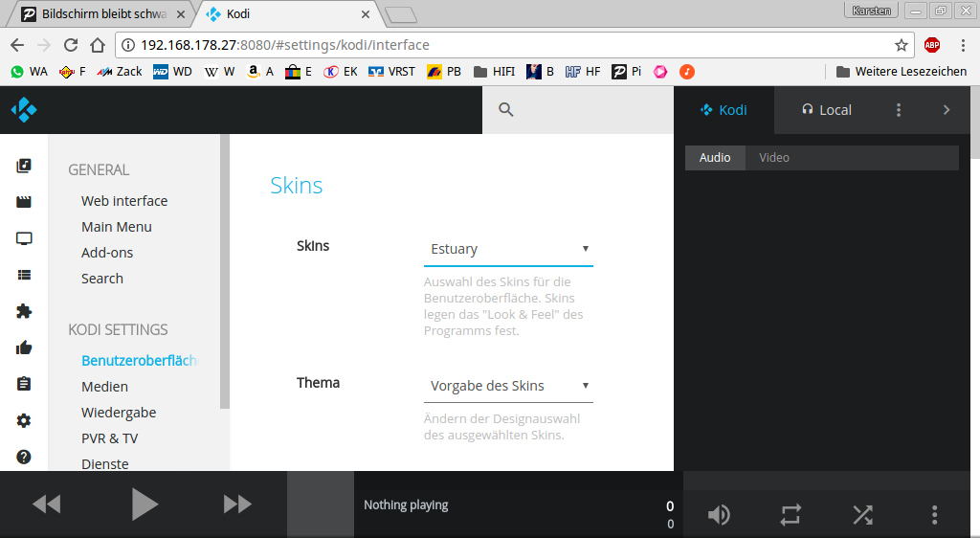Image resolution: width=980 pixels, height=538 pixels.
Task: Collapse the right panel with chevron arrow
Action: (x=947, y=110)
